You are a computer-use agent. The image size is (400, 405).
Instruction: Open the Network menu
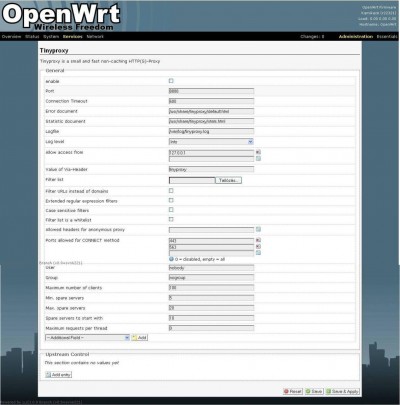pos(95,37)
